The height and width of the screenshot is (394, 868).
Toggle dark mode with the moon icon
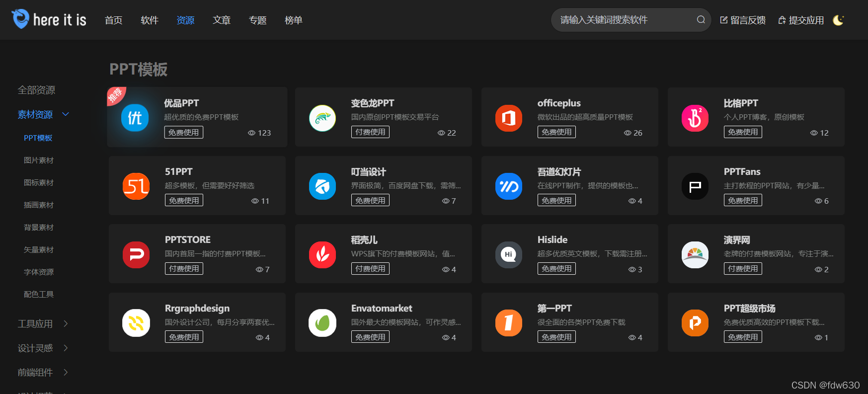839,20
